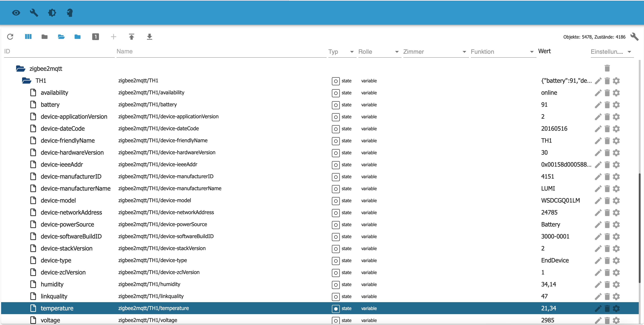Toggle the brightness theme icon in header
This screenshot has width=644, height=325.
pyautogui.click(x=52, y=13)
